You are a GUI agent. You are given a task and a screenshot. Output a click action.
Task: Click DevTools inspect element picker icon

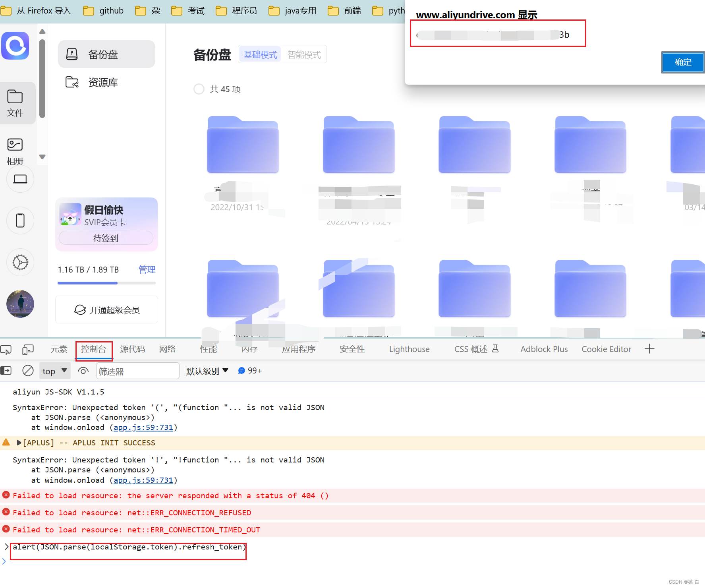(x=6, y=350)
